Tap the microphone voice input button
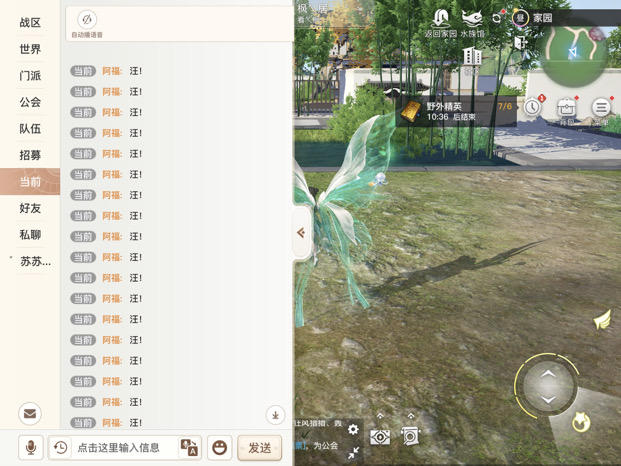621x466 pixels. (31, 448)
